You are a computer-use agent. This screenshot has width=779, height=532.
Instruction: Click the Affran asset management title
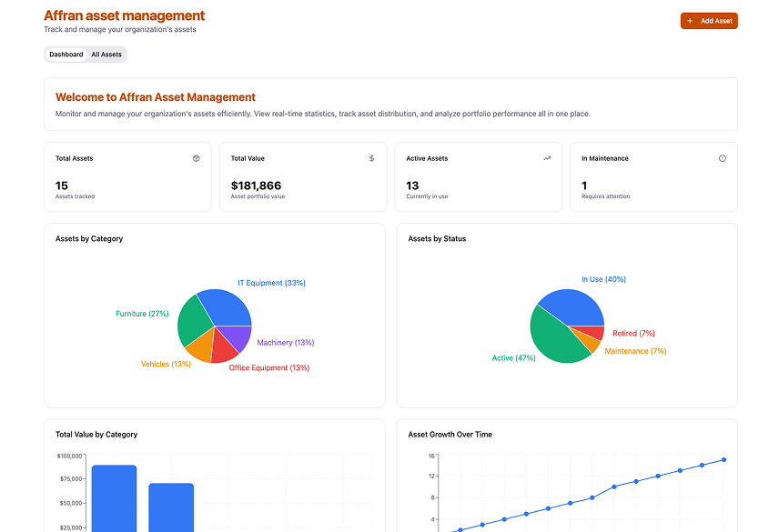coord(125,15)
